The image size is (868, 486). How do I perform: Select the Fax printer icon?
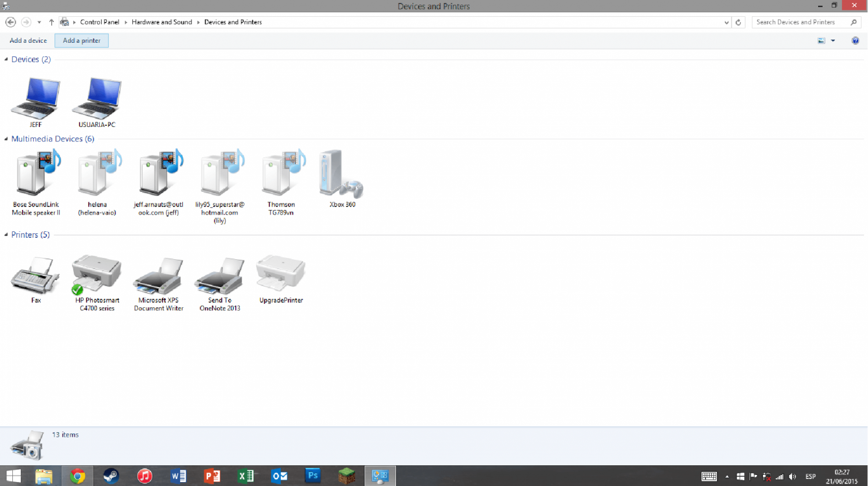click(x=36, y=275)
